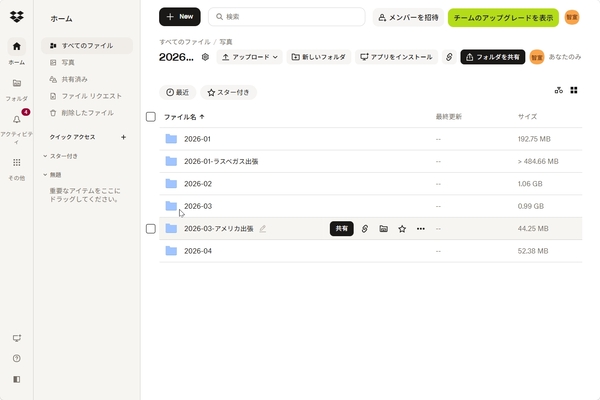Image resolution: width=600 pixels, height=400 pixels.
Task: Open the Home (ホーム) rail icon
Action: (x=16, y=47)
